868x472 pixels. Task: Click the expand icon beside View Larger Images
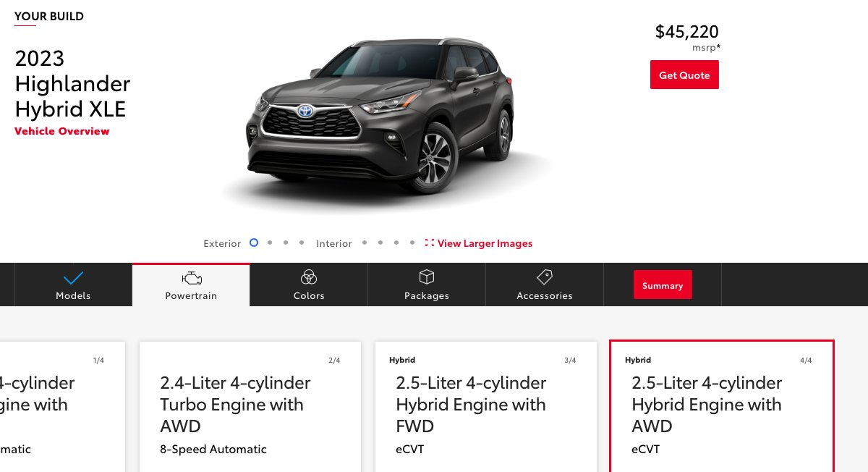430,243
